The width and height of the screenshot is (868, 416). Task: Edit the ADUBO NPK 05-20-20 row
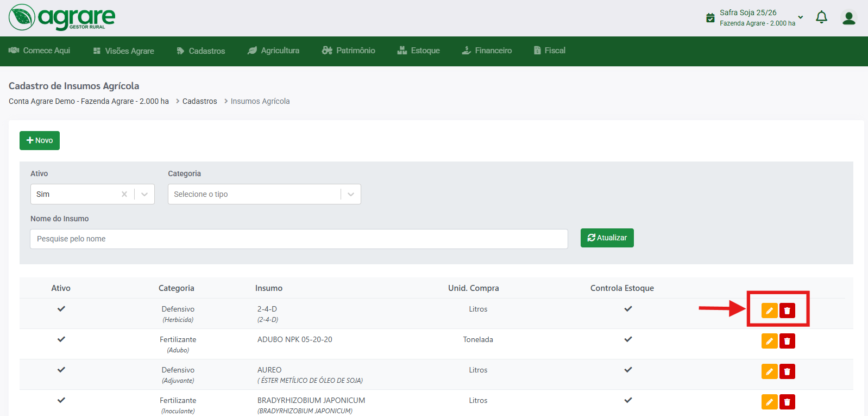(769, 341)
